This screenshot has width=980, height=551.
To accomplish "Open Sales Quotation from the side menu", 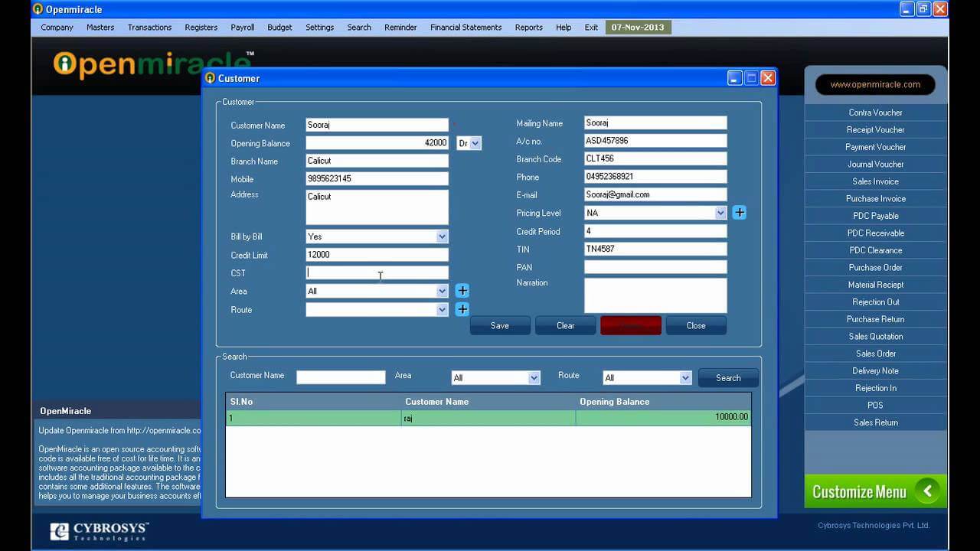I will click(x=875, y=337).
